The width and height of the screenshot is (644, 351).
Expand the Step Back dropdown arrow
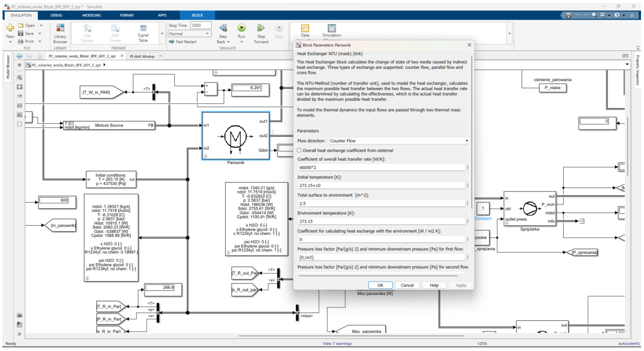coord(228,42)
